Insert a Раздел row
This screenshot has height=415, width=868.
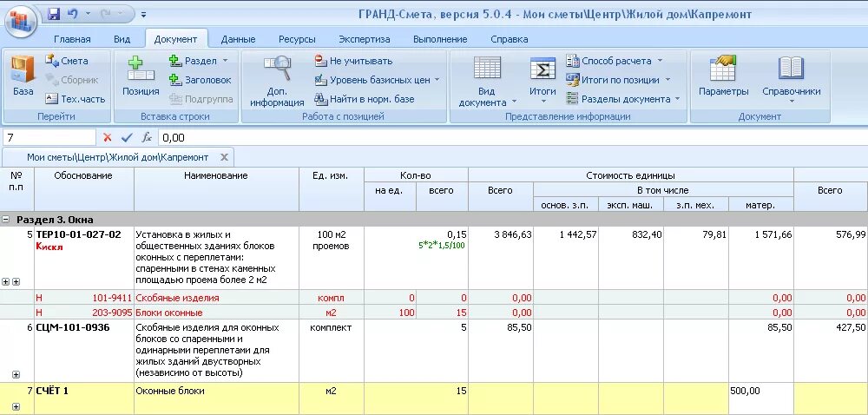(x=193, y=61)
